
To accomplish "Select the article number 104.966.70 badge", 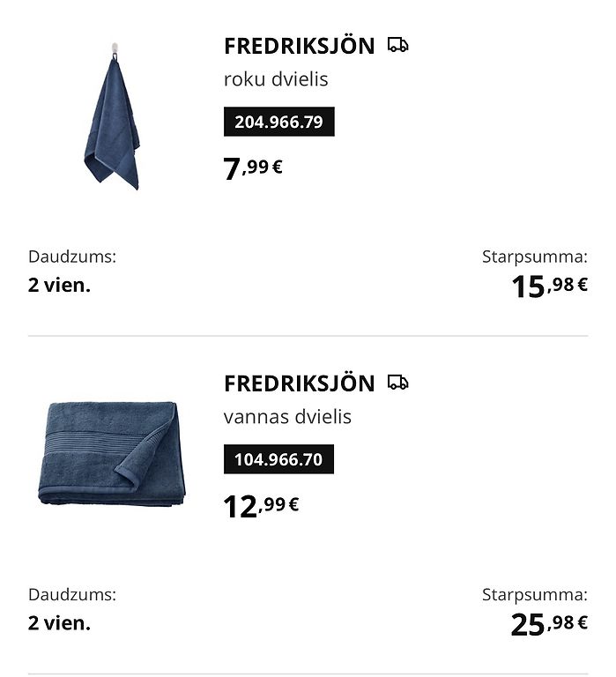I will pos(278,459).
